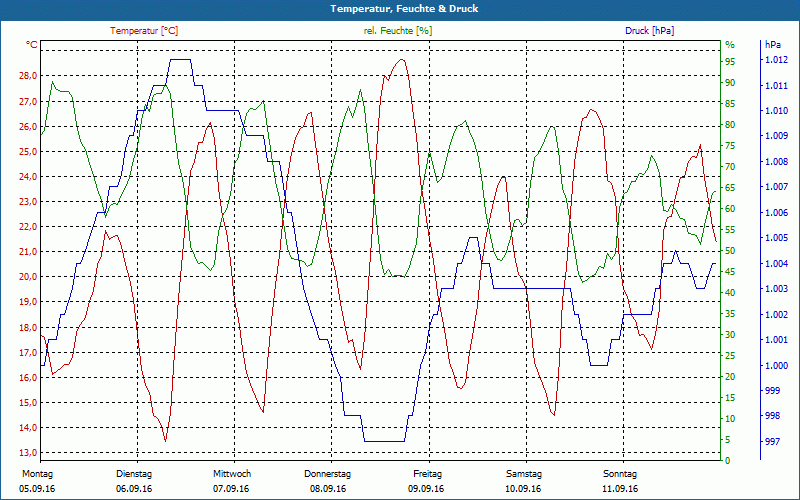Click the '20,0' temperature axis value
Image resolution: width=800 pixels, height=500 pixels.
[28, 277]
